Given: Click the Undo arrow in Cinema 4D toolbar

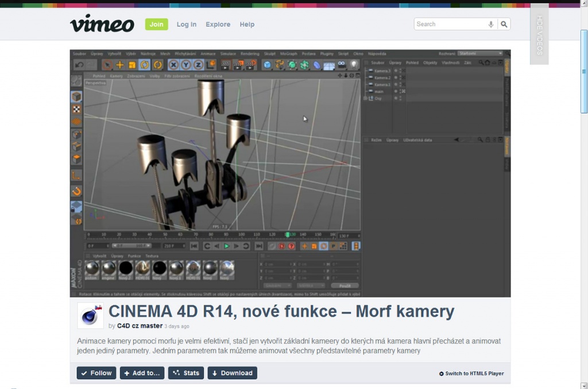Looking at the screenshot, I should 79,65.
